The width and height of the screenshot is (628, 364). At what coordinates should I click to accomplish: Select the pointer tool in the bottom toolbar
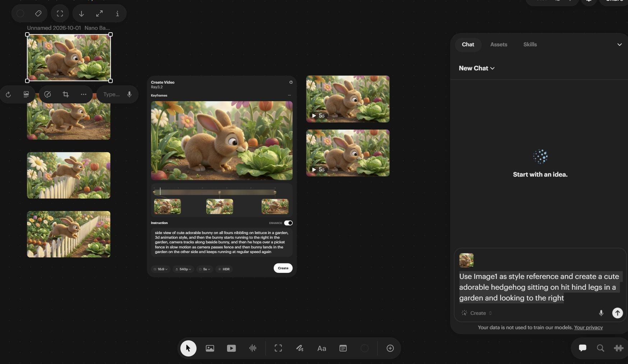(188, 348)
